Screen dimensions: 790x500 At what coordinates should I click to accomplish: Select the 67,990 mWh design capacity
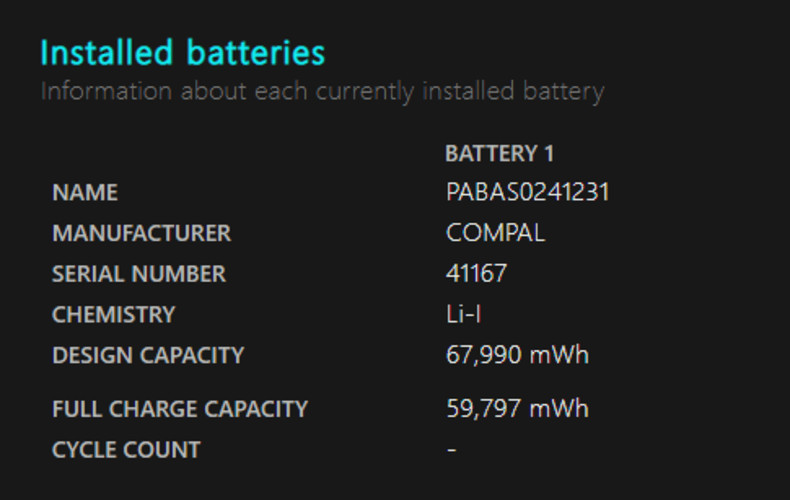click(517, 355)
